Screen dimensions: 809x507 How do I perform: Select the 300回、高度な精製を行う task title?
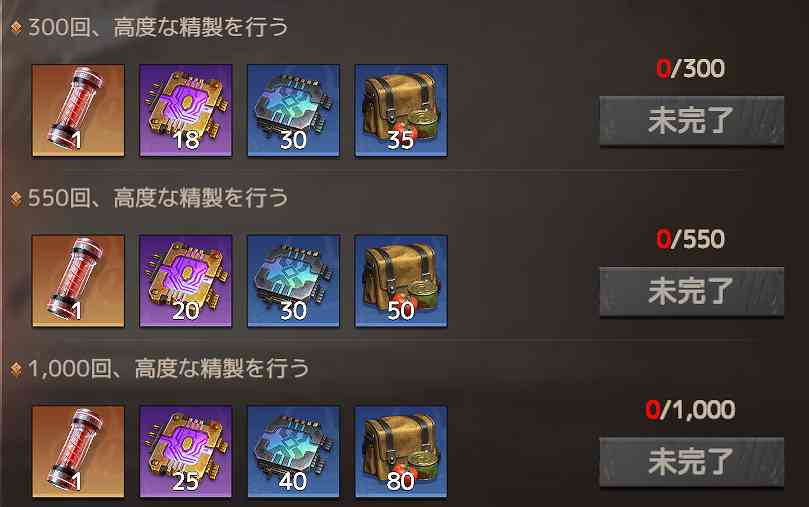click(x=158, y=27)
